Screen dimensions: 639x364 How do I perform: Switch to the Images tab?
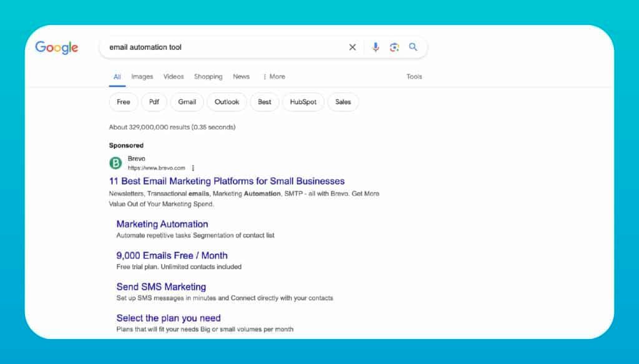[142, 77]
